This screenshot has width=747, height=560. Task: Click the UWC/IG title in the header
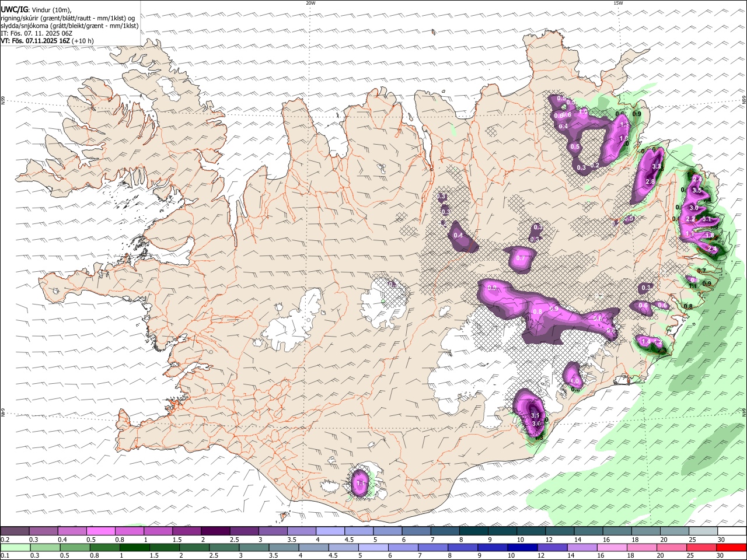[x=13, y=10]
